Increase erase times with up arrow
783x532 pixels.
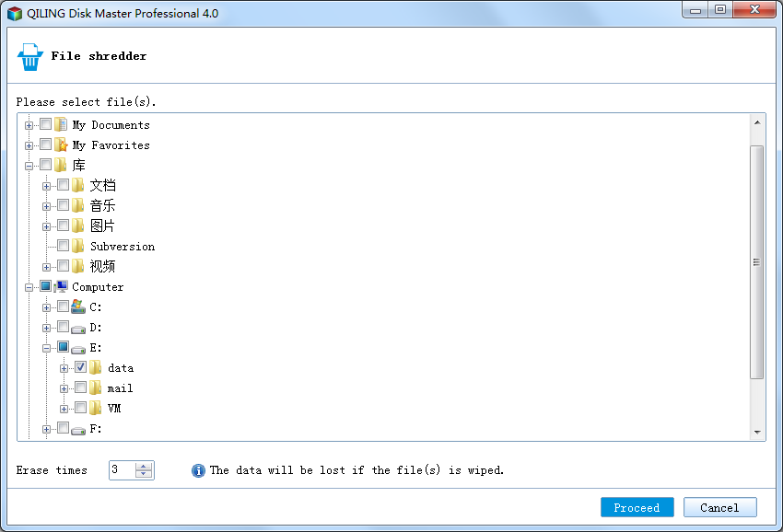[x=144, y=466]
